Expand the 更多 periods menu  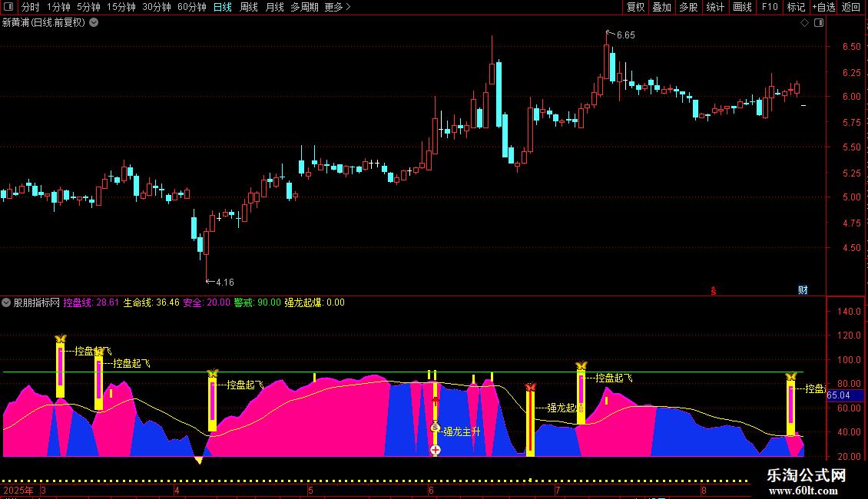(337, 7)
